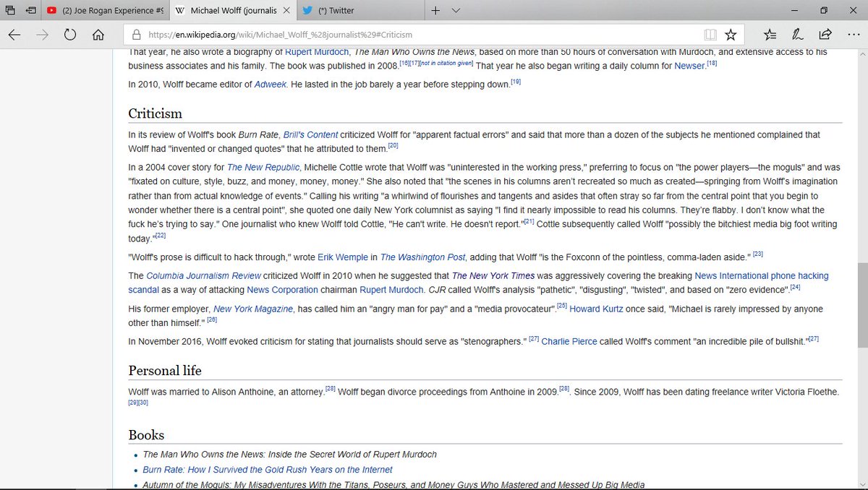Open the Columbia Journalism Review link
This screenshot has height=490, width=868.
pos(203,276)
